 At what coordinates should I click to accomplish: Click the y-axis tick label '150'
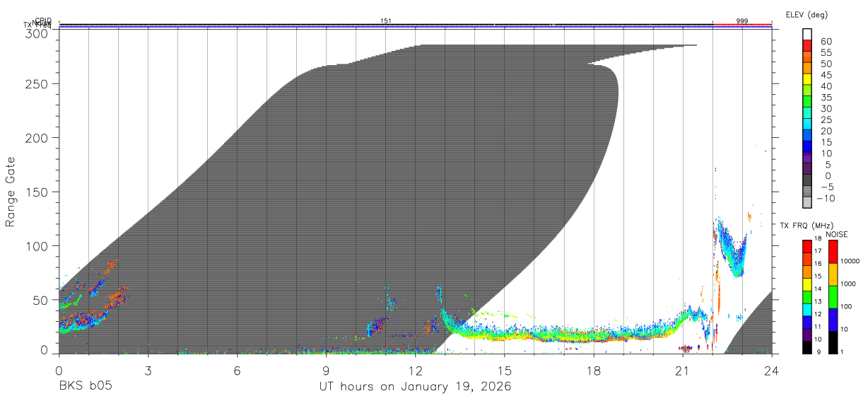pos(37,192)
